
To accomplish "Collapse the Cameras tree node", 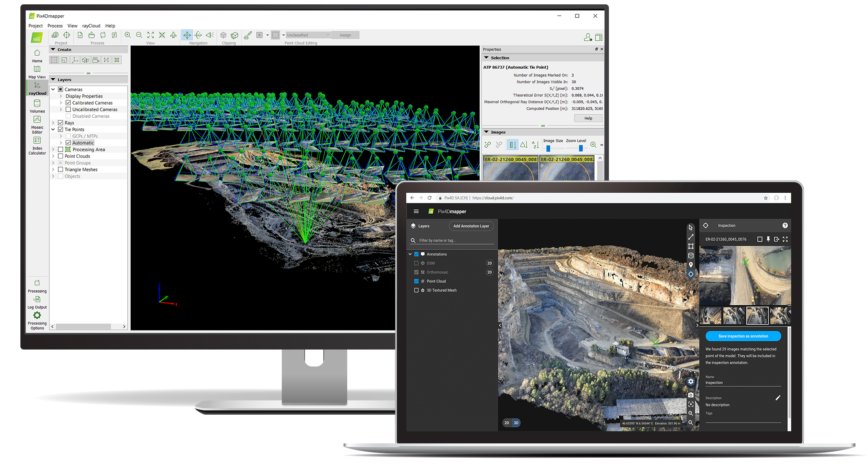I will (x=53, y=89).
